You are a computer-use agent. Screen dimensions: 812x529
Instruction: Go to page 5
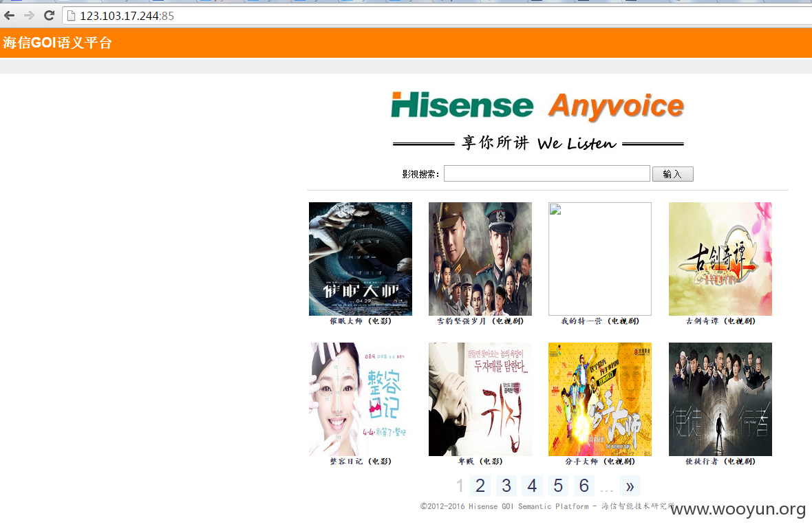pos(557,486)
